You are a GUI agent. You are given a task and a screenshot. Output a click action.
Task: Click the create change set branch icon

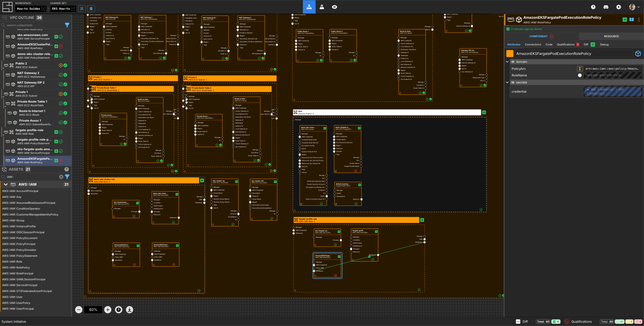pyautogui.click(x=82, y=9)
